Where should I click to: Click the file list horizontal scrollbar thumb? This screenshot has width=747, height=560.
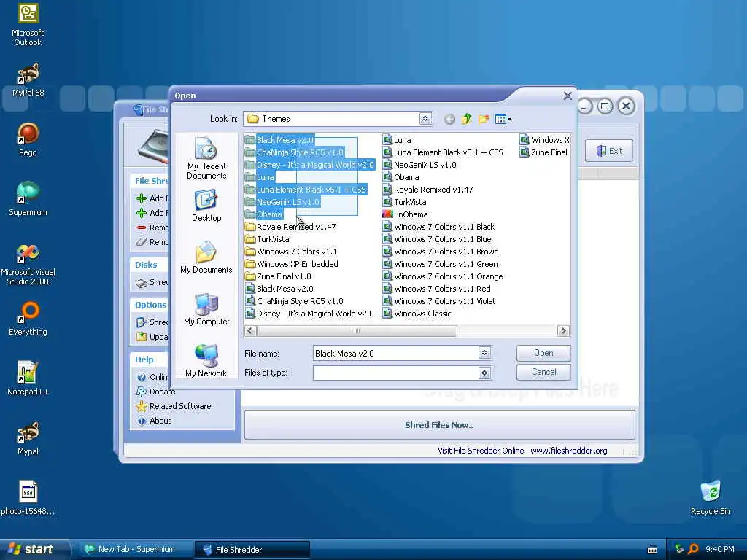coord(357,330)
